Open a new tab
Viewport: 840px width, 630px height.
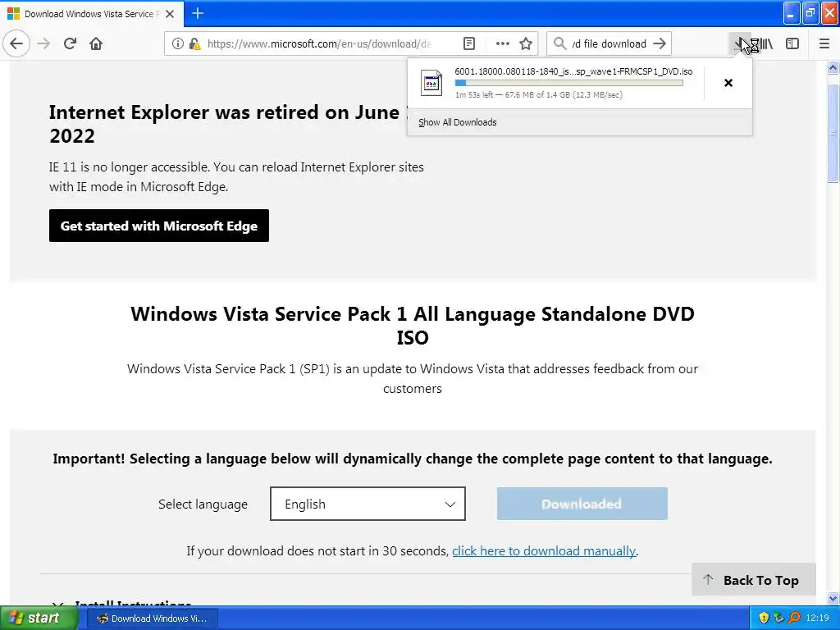[x=197, y=13]
